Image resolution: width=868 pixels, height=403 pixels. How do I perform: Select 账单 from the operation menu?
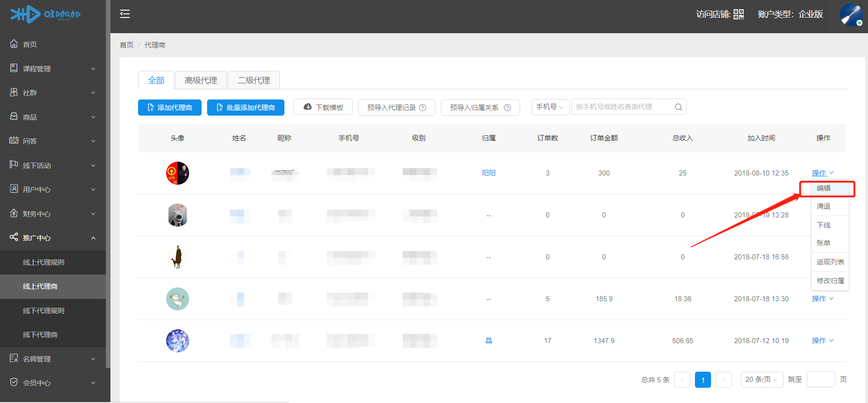[830, 243]
